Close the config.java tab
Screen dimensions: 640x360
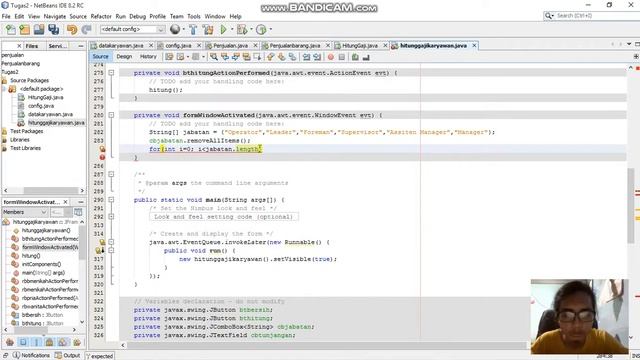click(x=199, y=46)
